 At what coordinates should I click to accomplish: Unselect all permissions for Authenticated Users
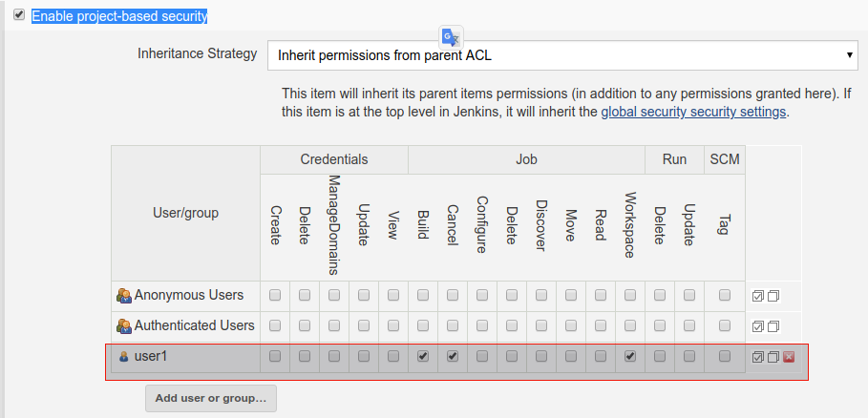coord(773,326)
